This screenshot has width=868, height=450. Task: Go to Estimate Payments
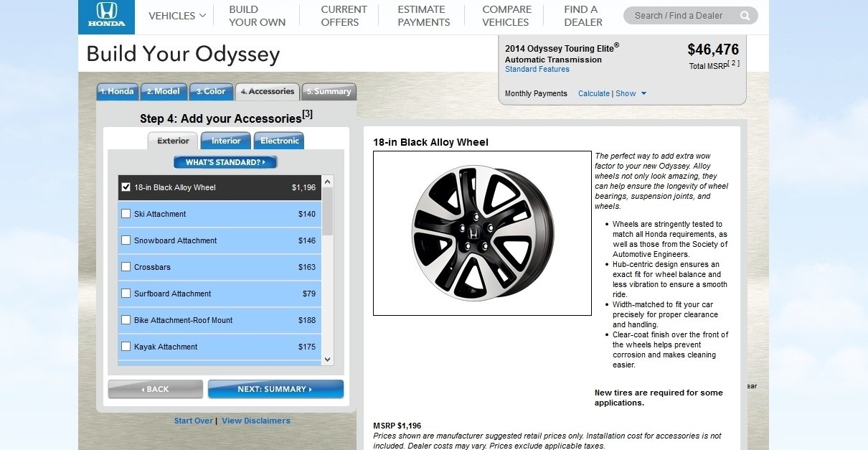pos(424,16)
